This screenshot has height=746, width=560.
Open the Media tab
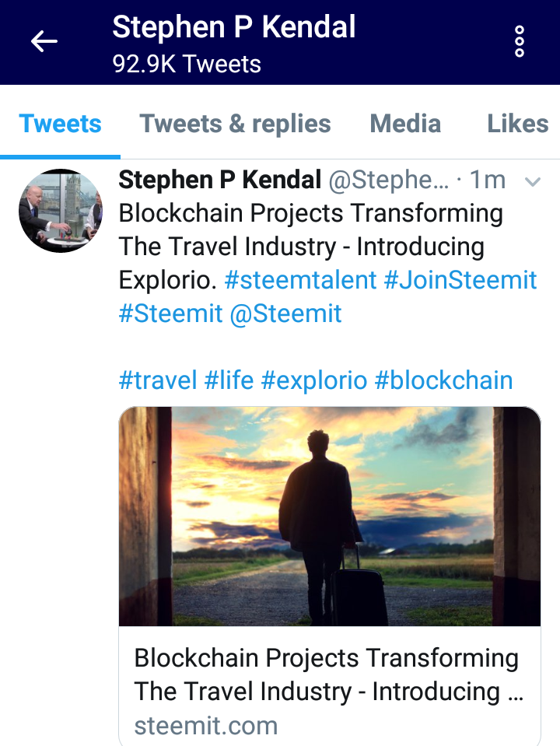[x=405, y=124]
